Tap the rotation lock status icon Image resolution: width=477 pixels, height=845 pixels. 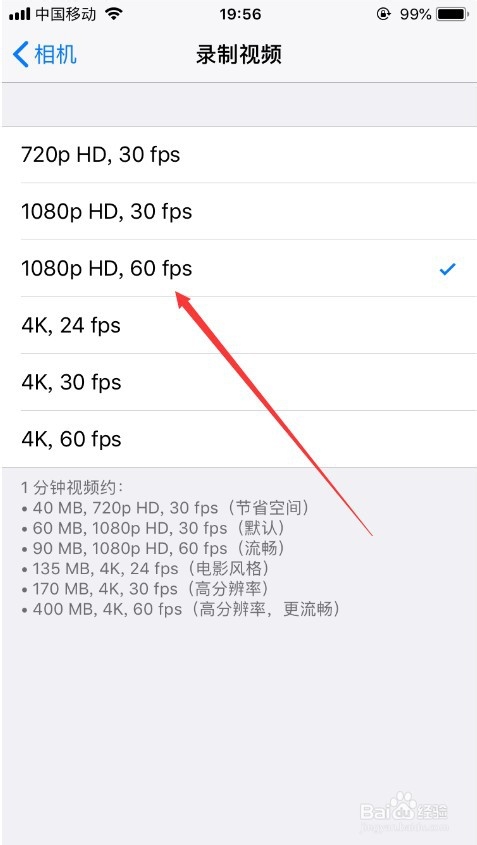(x=384, y=15)
